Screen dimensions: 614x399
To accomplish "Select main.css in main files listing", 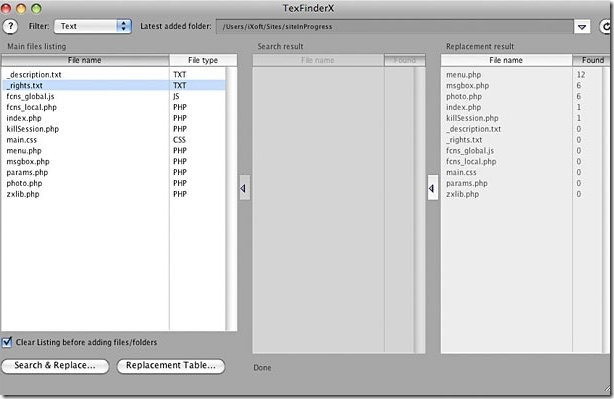I will 114,140.
